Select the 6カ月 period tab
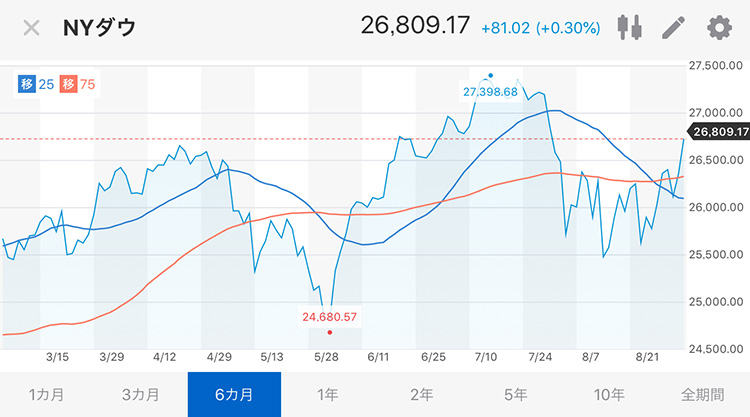This screenshot has height=417, width=750. (x=234, y=395)
